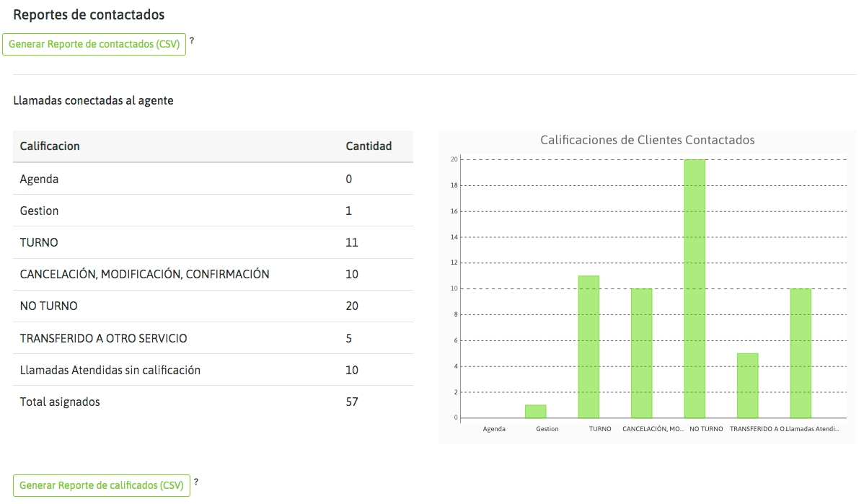The height and width of the screenshot is (504, 864).
Task: Click chart title Calificaciones de Clientes Contactados
Action: pyautogui.click(x=647, y=140)
